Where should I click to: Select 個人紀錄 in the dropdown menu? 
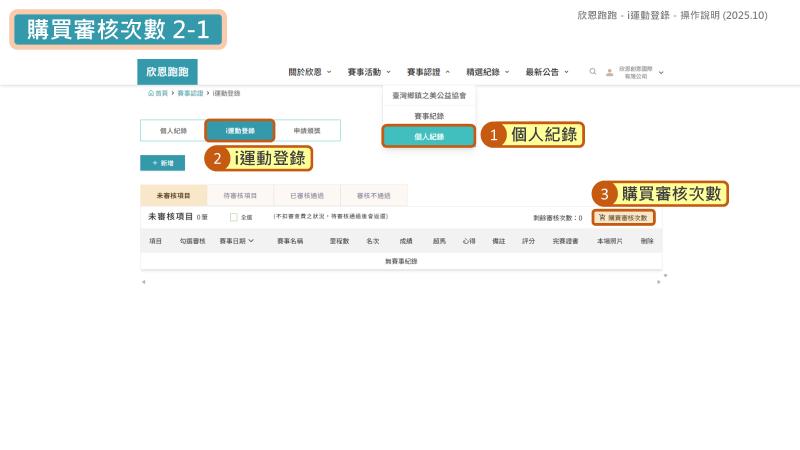pyautogui.click(x=428, y=136)
